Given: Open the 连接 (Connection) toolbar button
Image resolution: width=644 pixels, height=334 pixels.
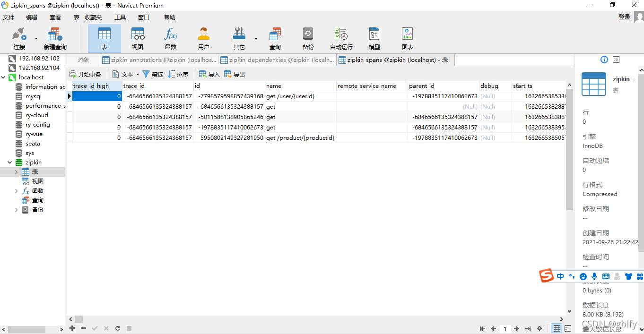Looking at the screenshot, I should (19, 38).
